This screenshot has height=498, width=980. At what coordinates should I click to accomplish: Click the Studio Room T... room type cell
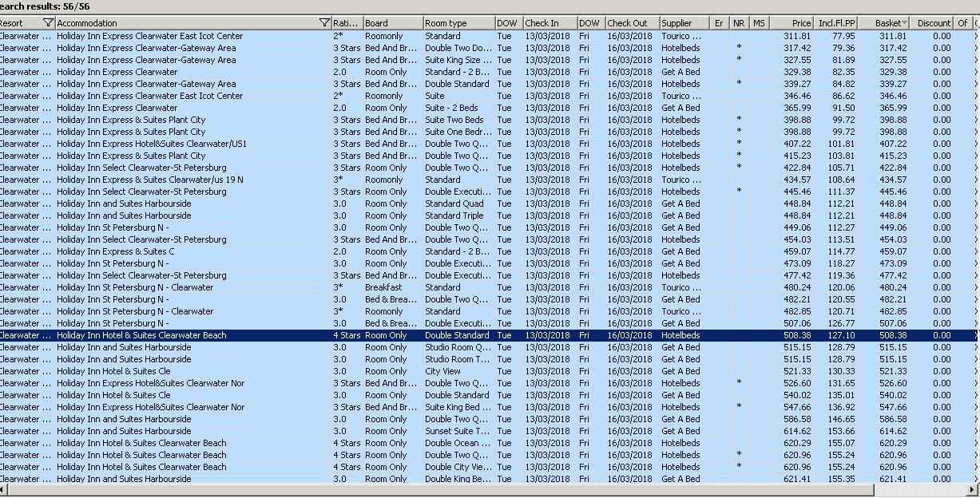point(458,359)
